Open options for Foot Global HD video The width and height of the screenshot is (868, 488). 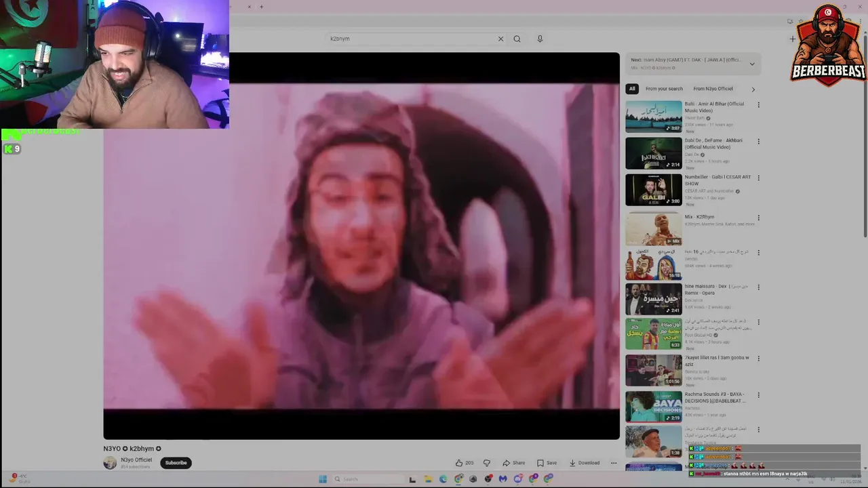758,322
